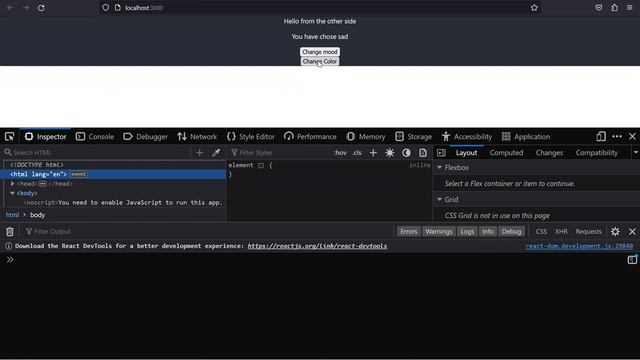Viewport: 640px width, 360px height.
Task: Grab a color with the eyedropper
Action: [216, 153]
